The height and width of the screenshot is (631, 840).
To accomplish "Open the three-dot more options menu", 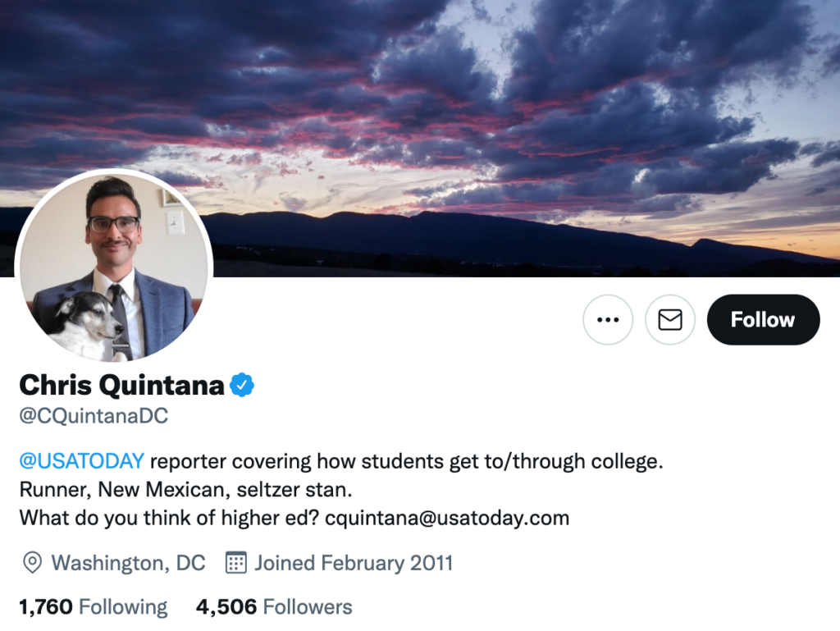I will [608, 319].
